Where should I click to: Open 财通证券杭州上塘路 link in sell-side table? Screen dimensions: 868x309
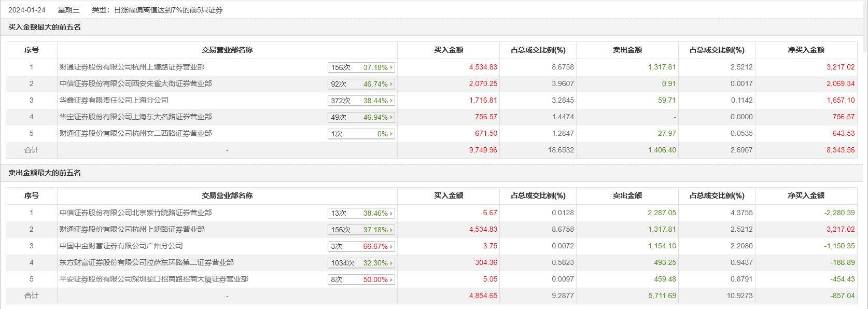132,229
